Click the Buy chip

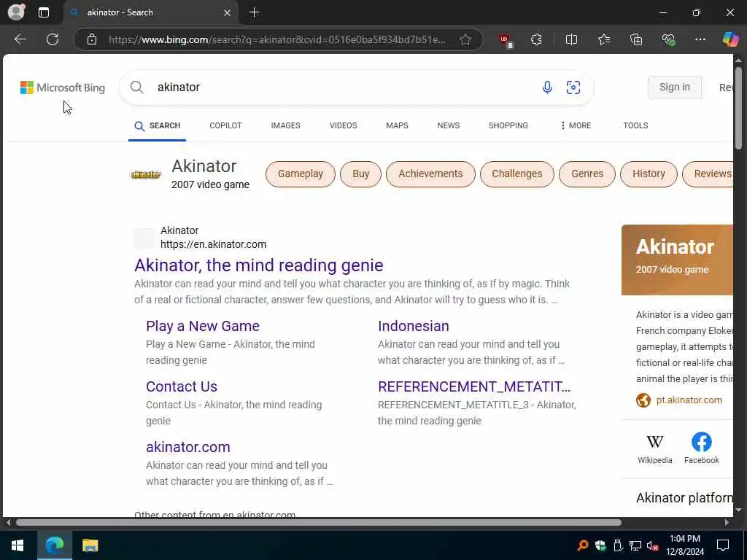pyautogui.click(x=360, y=174)
